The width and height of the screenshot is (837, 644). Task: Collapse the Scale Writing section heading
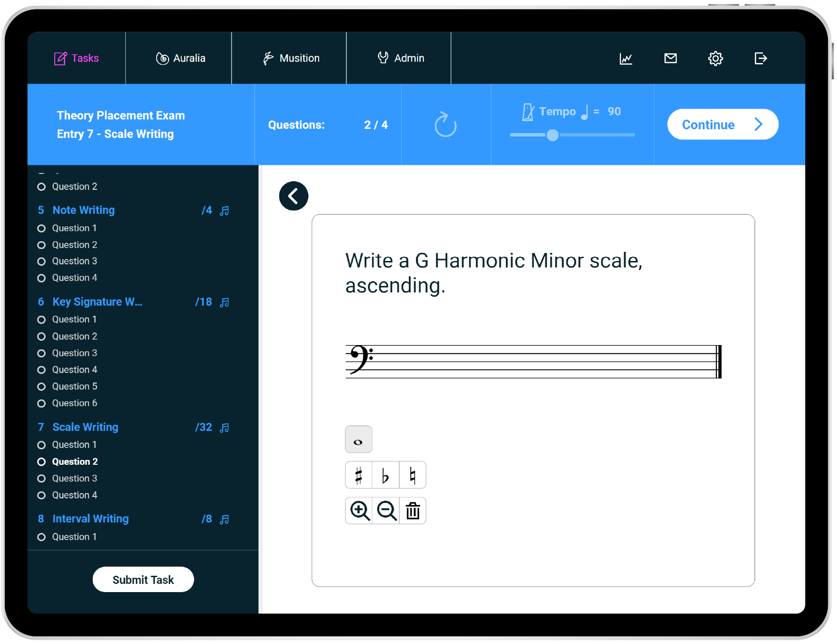[85, 427]
